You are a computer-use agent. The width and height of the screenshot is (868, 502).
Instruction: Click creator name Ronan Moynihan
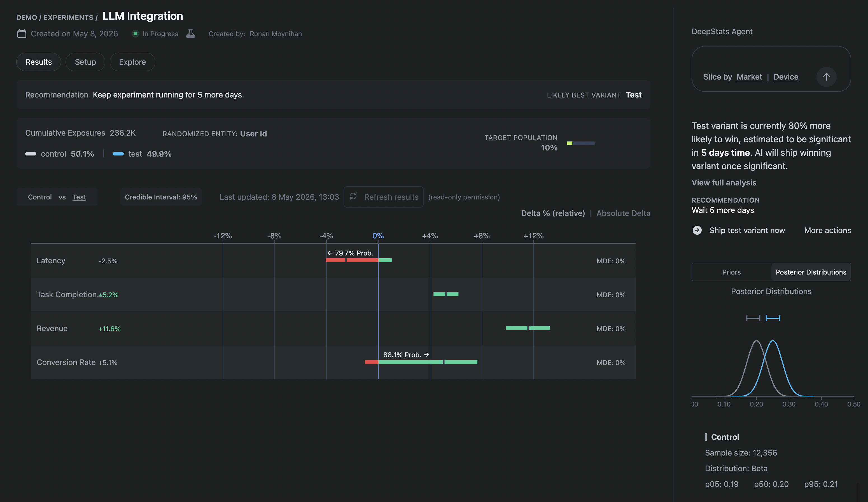276,34
